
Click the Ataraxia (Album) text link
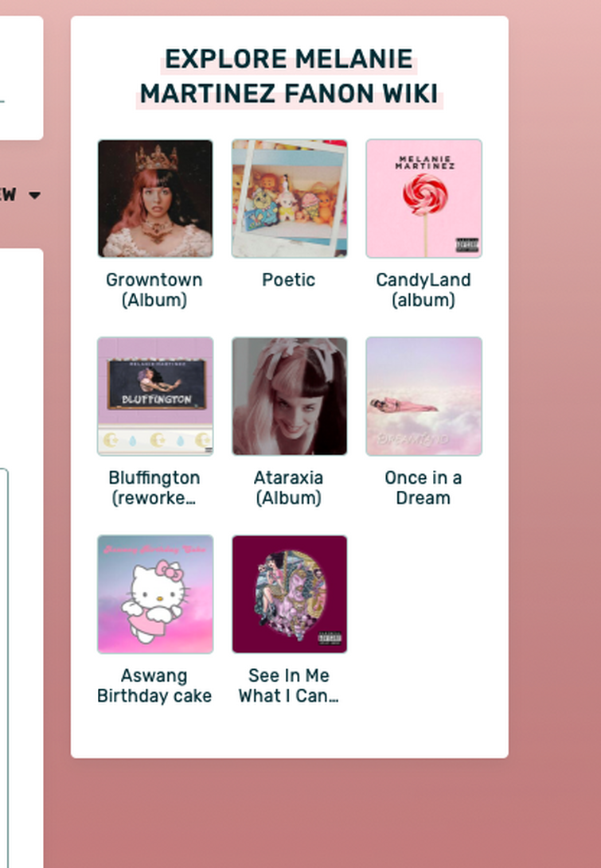click(x=289, y=488)
